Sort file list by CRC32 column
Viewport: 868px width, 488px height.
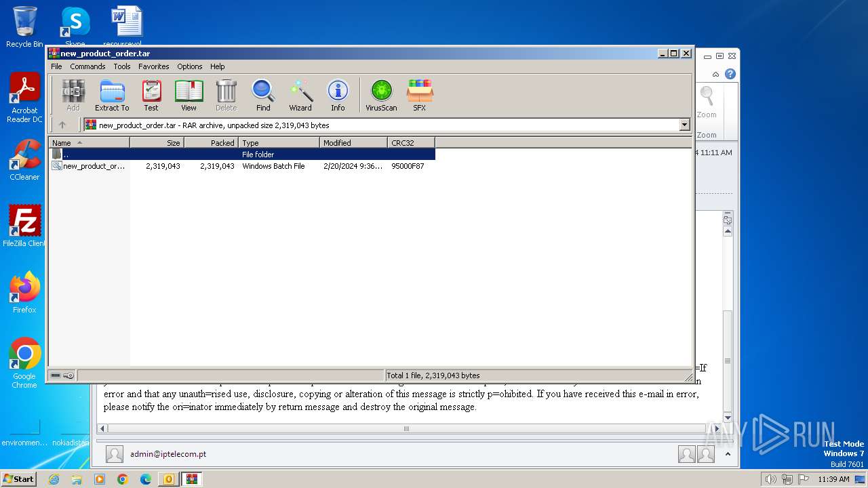[411, 142]
